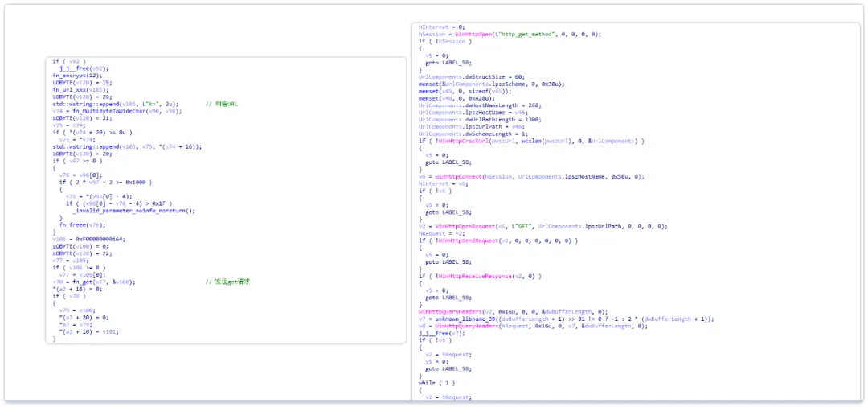Click the 0x1000 size comparison line

point(106,182)
